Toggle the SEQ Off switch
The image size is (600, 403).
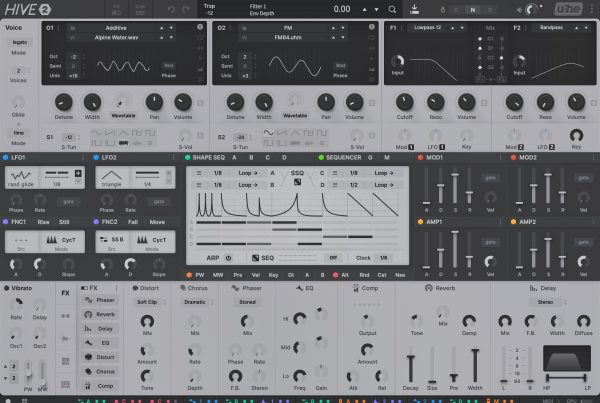coord(333,258)
